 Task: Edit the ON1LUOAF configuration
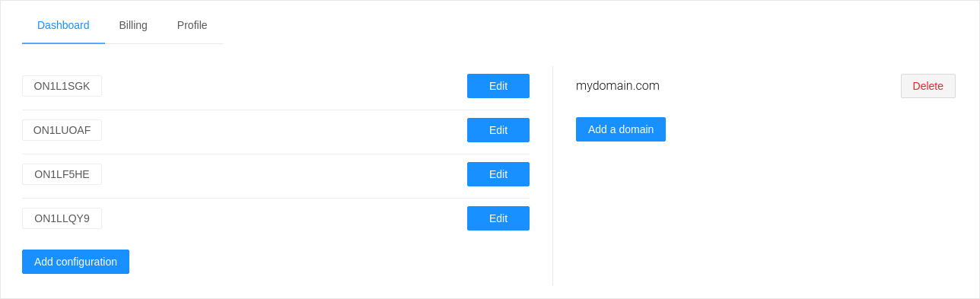pos(498,130)
